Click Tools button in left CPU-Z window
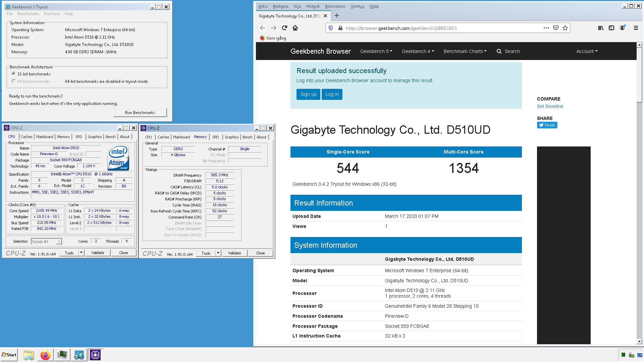This screenshot has width=644, height=362. (69, 253)
